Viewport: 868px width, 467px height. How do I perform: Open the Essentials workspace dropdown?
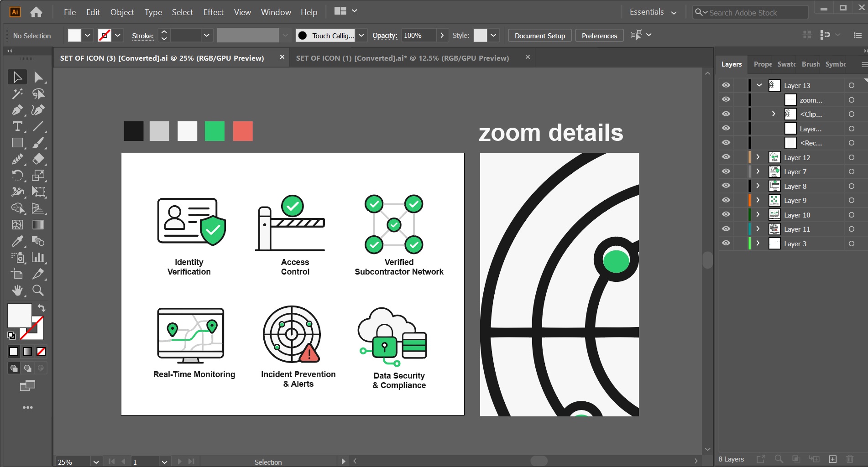pyautogui.click(x=653, y=12)
